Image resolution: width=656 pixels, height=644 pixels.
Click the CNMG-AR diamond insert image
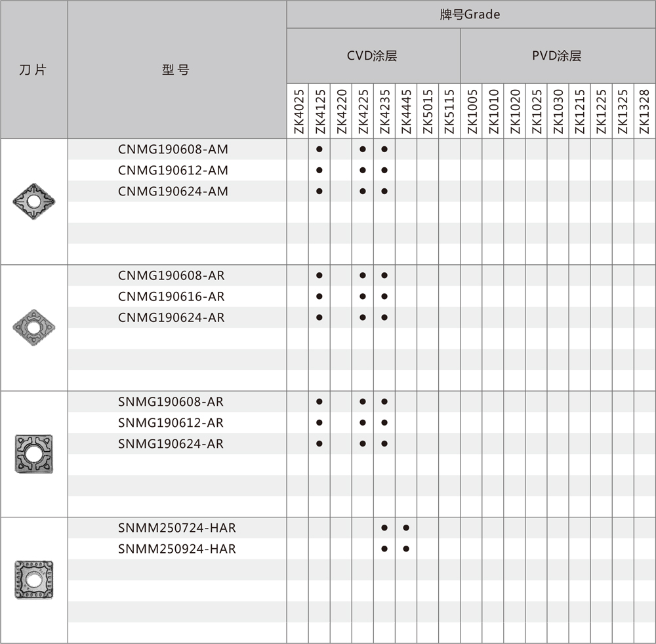coord(34,324)
